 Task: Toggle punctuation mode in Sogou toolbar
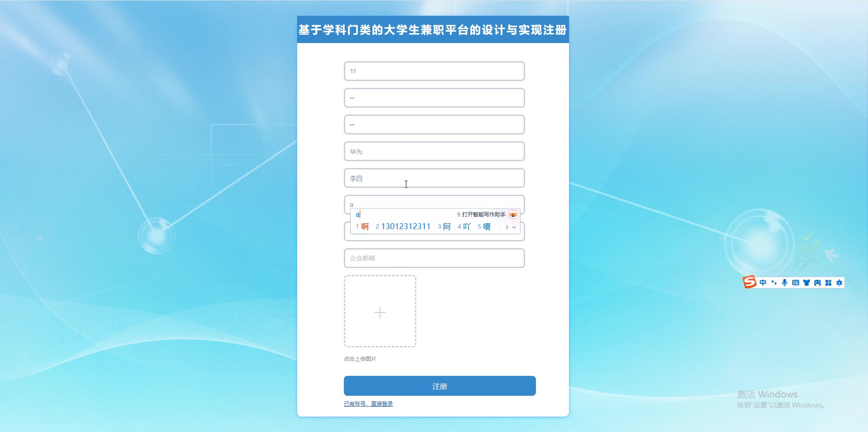[x=774, y=283]
